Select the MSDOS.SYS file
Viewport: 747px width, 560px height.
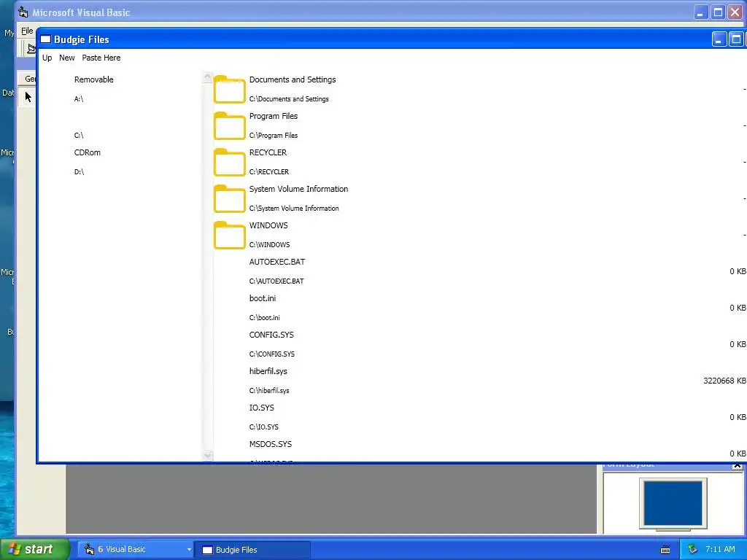coord(270,444)
